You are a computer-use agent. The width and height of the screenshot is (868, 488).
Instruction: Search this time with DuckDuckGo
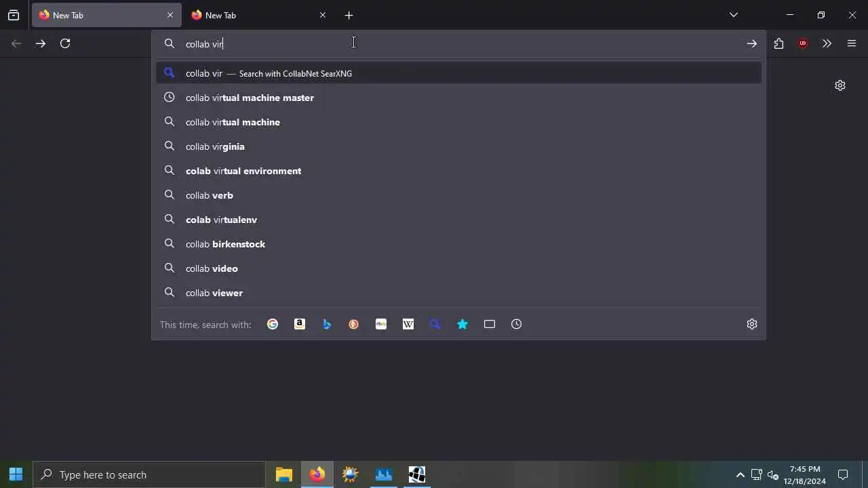(354, 325)
